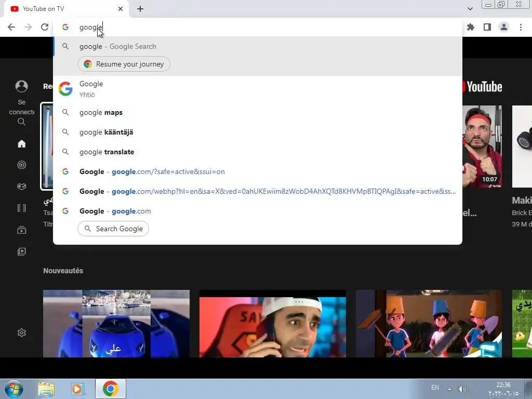Open the volume speaker tray icon
The height and width of the screenshot is (399, 532).
[462, 389]
